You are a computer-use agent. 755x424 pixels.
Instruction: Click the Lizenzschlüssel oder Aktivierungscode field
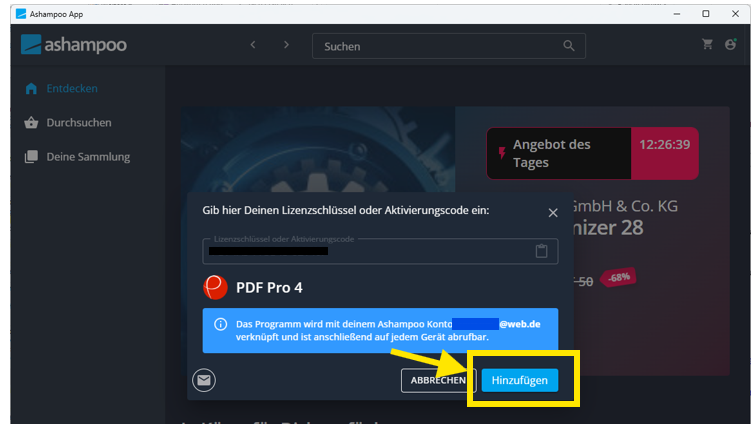(380, 251)
